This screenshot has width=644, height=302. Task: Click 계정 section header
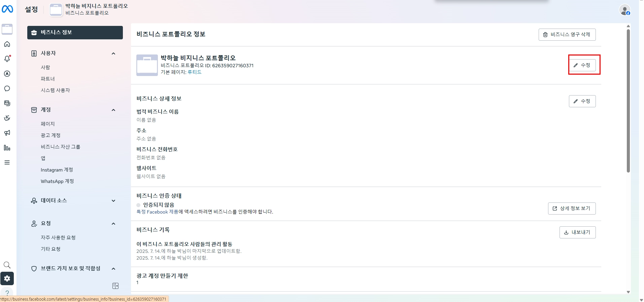point(46,110)
